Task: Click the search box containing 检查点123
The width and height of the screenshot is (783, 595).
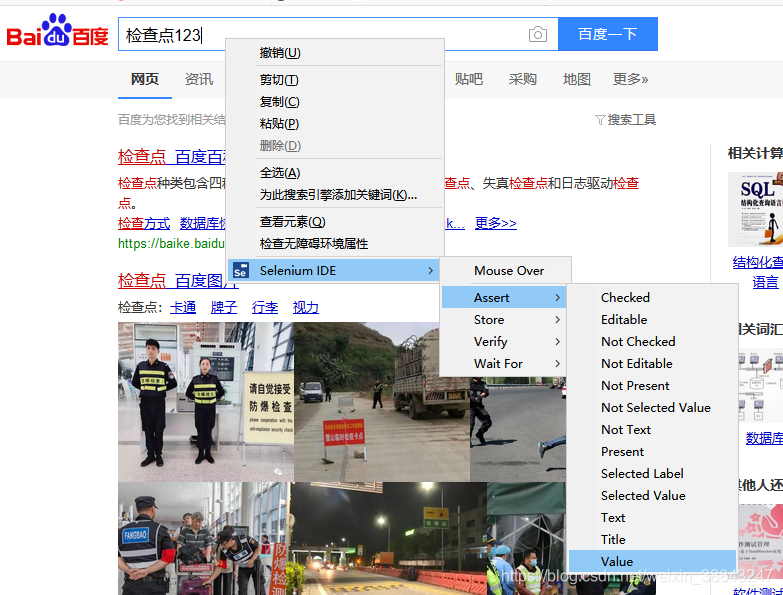Action: pyautogui.click(x=338, y=34)
